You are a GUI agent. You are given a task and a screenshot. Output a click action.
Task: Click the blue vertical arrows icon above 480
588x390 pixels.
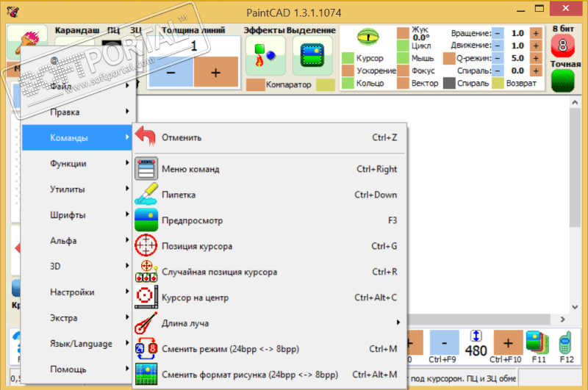pos(476,336)
